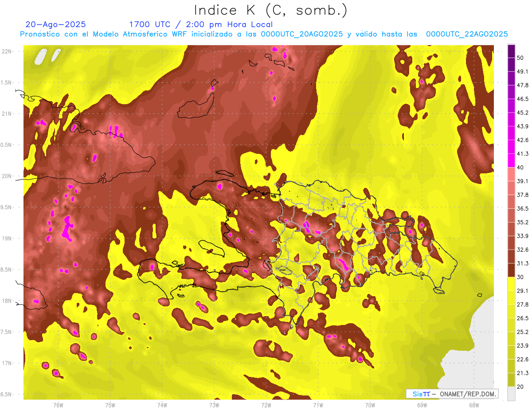Click the "46.5" legend value
Viewport: 532px width, 411px height.
[523, 99]
